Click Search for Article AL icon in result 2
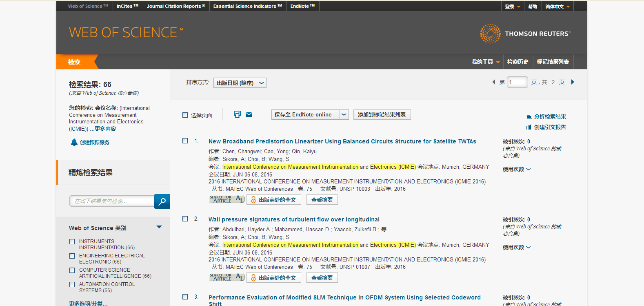 pyautogui.click(x=227, y=277)
